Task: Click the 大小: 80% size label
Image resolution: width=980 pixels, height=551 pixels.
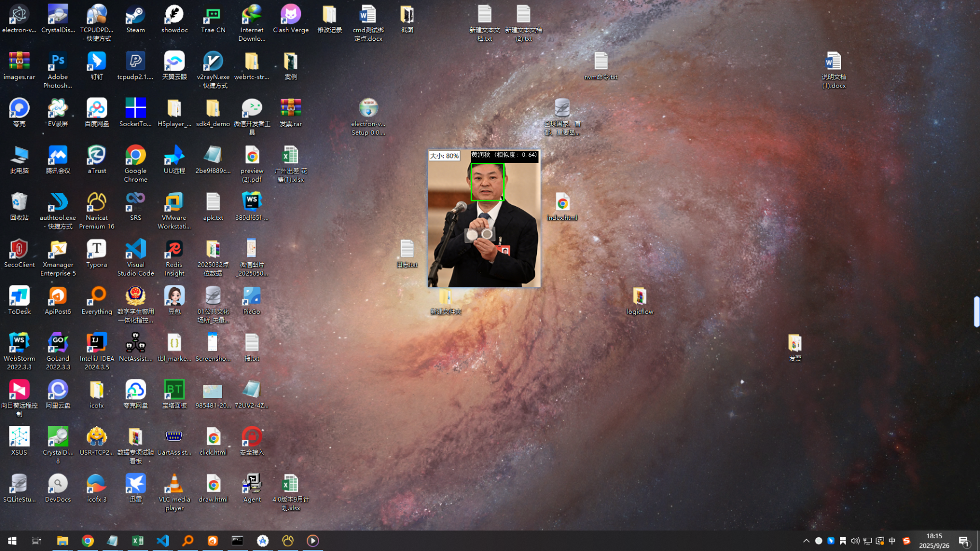Action: [x=444, y=156]
